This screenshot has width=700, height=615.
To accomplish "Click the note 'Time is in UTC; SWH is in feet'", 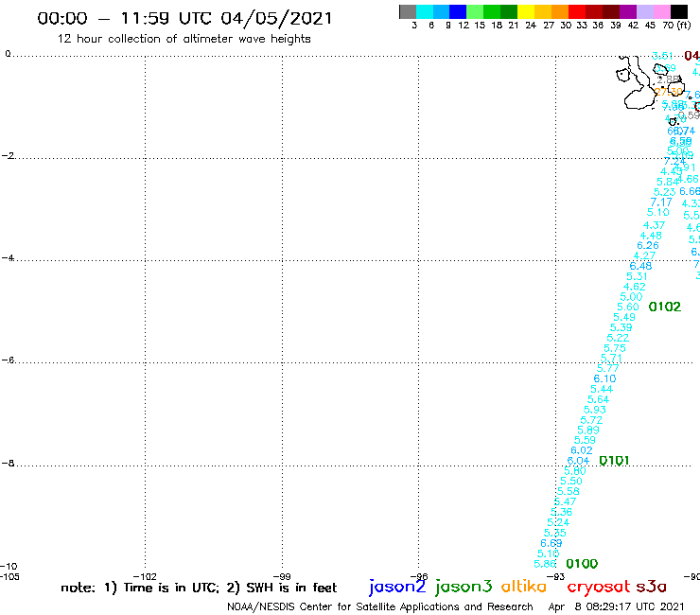I will (x=199, y=588).
